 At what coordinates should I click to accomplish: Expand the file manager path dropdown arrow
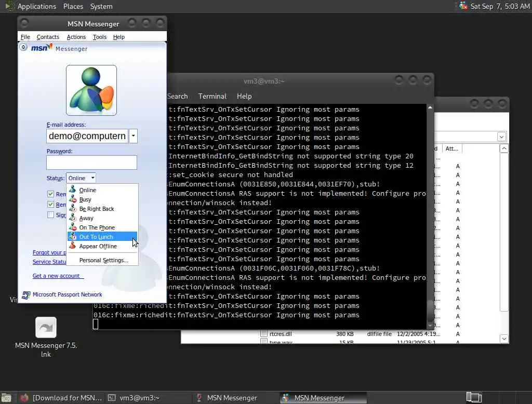(x=501, y=137)
